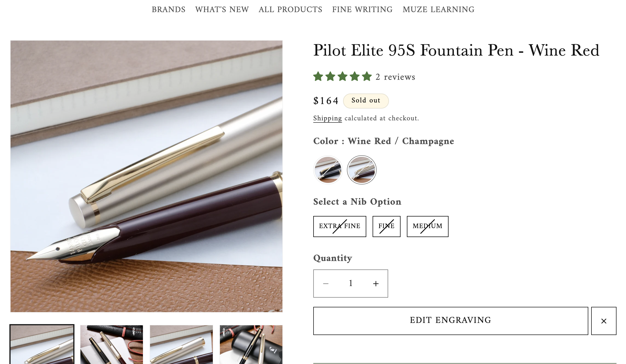Navigate to WHAT'S NEW section
Image resolution: width=626 pixels, height=364 pixels.
(222, 10)
